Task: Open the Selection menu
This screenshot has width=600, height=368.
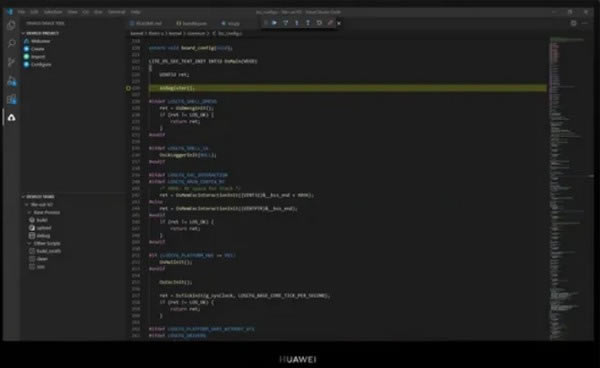Action: [53, 12]
